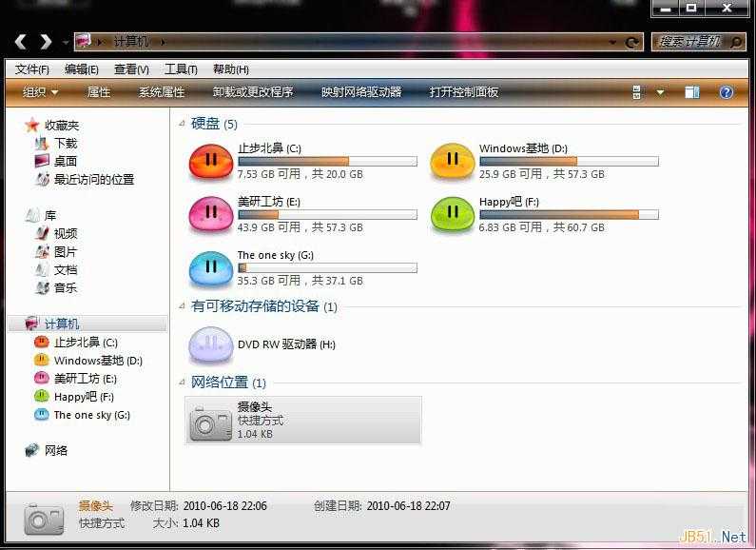The width and height of the screenshot is (756, 550).
Task: Click the 硬盘 (5) group header
Action: (214, 124)
